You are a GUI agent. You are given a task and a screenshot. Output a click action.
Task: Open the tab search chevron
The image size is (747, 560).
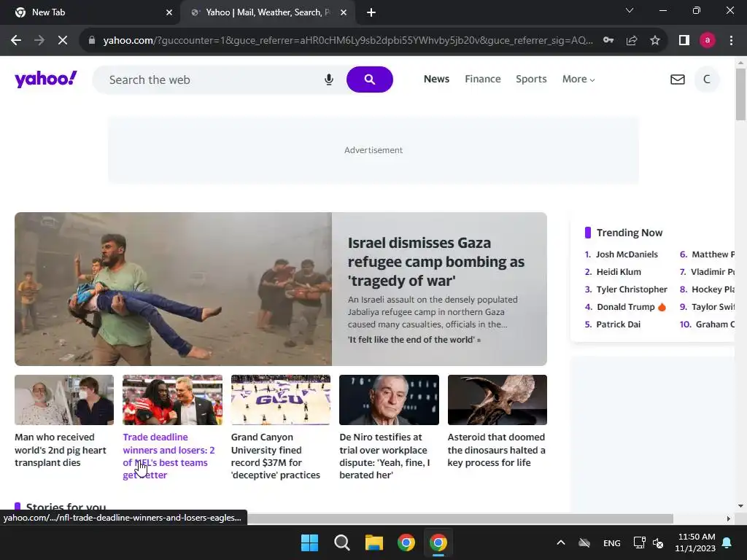point(630,10)
